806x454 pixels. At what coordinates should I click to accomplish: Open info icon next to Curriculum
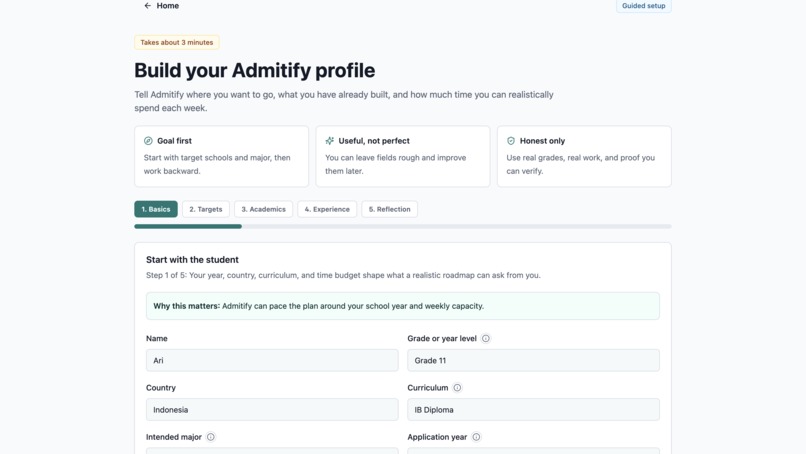point(457,388)
